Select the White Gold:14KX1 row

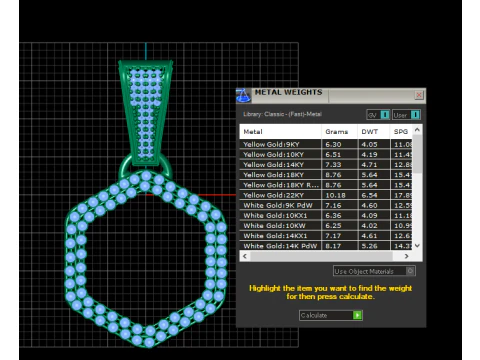pyautogui.click(x=326, y=236)
